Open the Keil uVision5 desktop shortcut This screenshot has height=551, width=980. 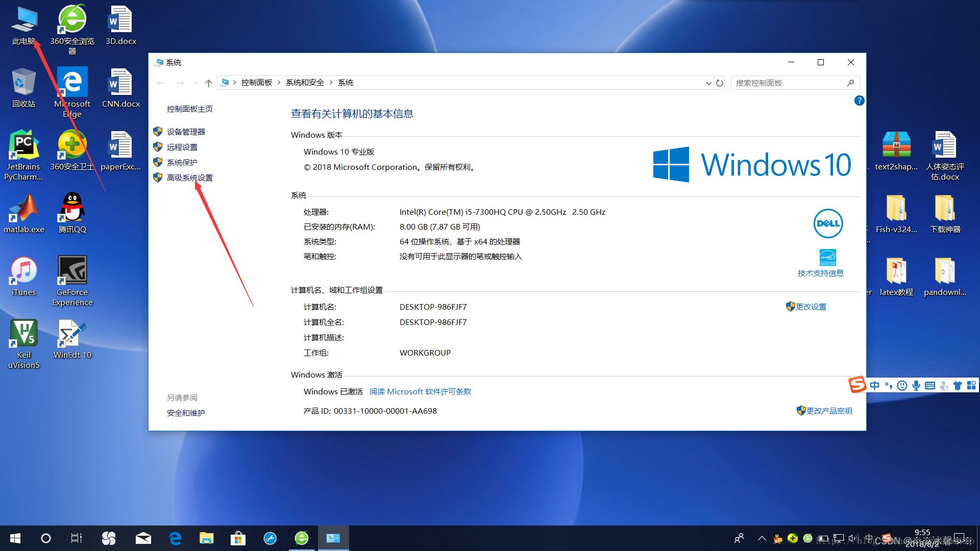(23, 343)
